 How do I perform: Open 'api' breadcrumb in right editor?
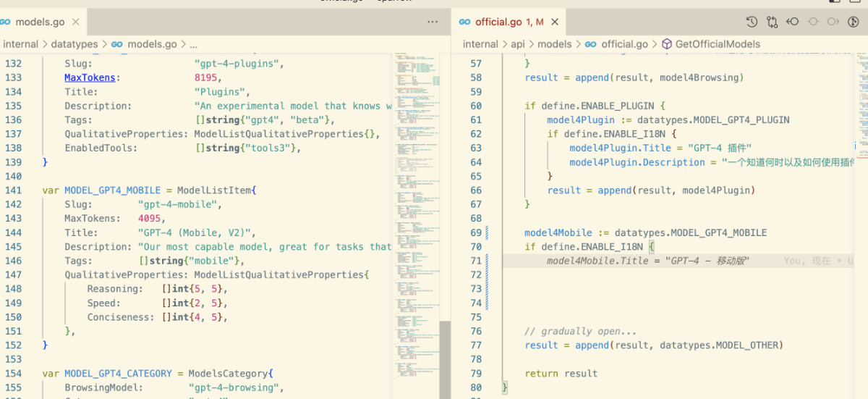pos(518,44)
